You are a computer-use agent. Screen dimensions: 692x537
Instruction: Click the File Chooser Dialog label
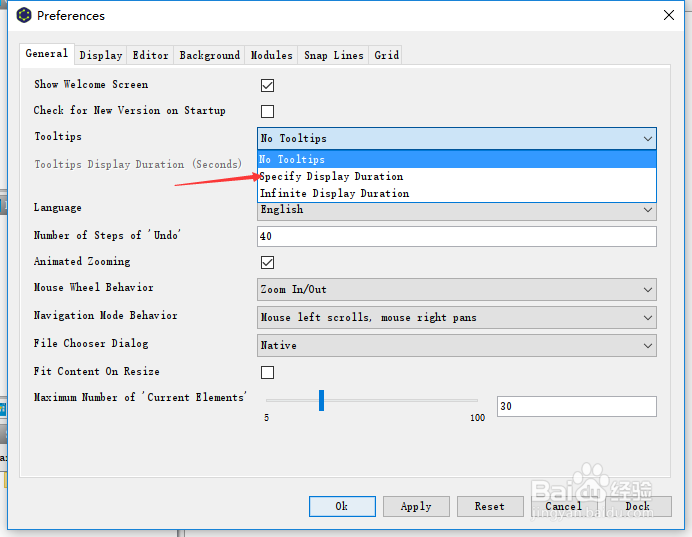coord(91,344)
